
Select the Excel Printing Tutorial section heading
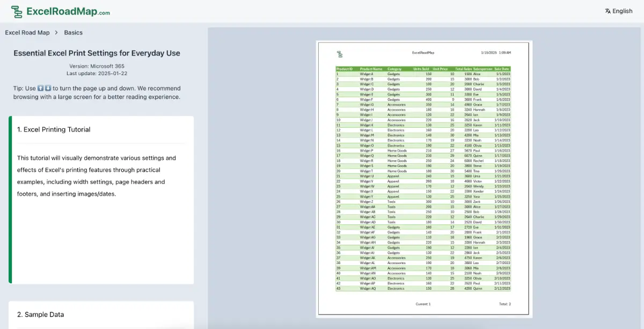(54, 129)
